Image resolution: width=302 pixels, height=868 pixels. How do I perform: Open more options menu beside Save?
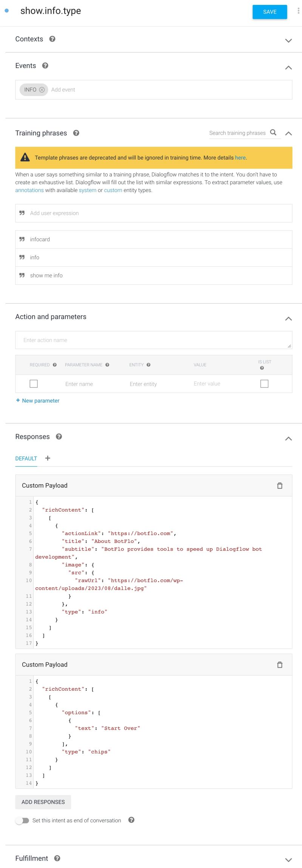coord(298,11)
